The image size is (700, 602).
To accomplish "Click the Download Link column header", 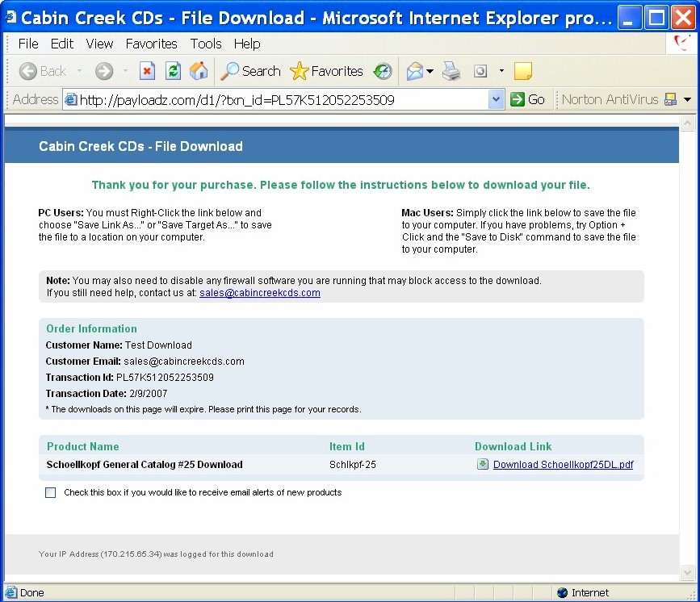I will pyautogui.click(x=513, y=447).
